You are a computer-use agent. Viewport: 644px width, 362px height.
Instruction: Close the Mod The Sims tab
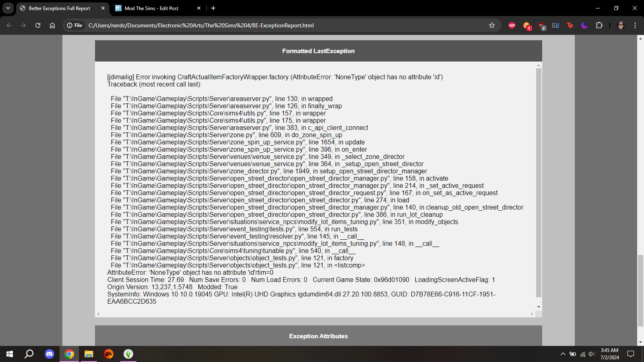(199, 8)
